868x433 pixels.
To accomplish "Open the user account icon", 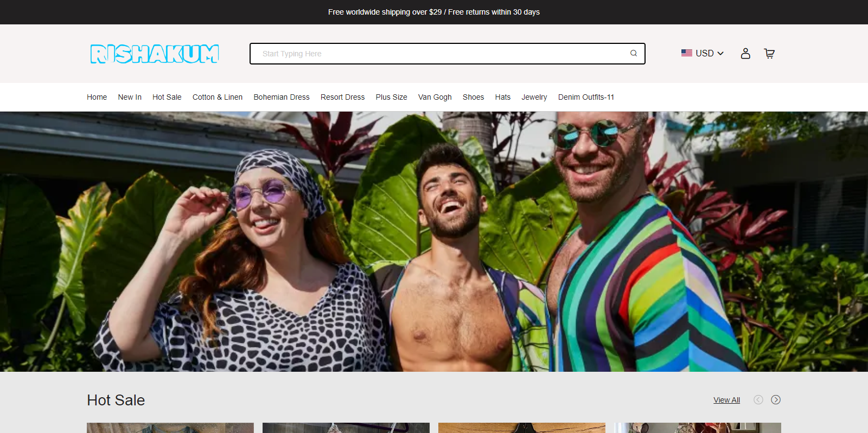I will 745,53.
